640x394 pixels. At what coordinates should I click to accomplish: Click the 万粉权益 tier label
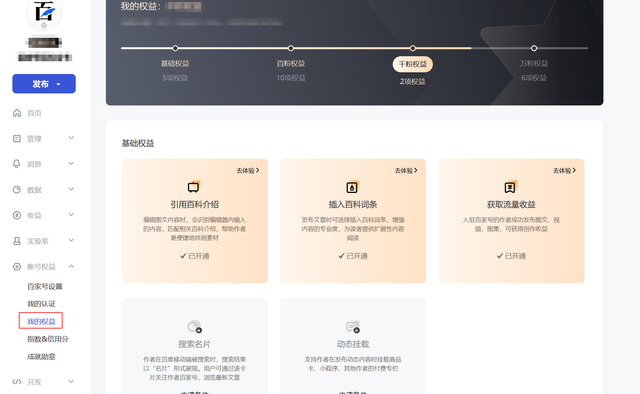click(534, 63)
